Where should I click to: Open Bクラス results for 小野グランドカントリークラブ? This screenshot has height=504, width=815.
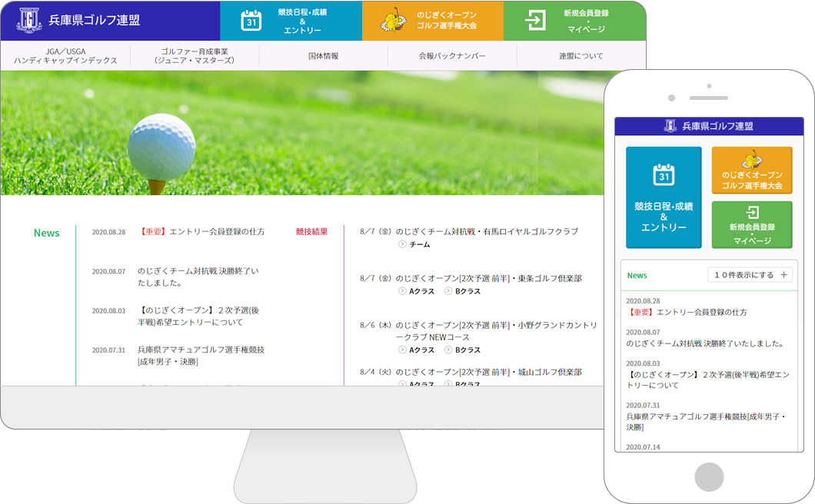pyautogui.click(x=463, y=350)
